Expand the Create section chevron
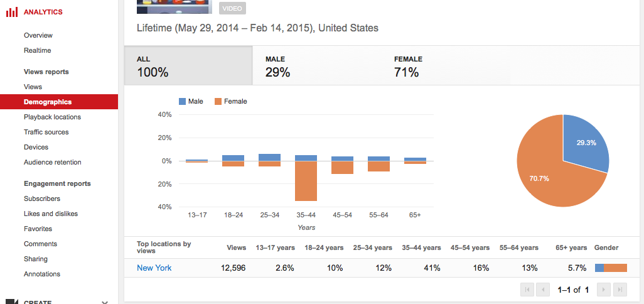This screenshot has width=644, height=304. coord(105,302)
